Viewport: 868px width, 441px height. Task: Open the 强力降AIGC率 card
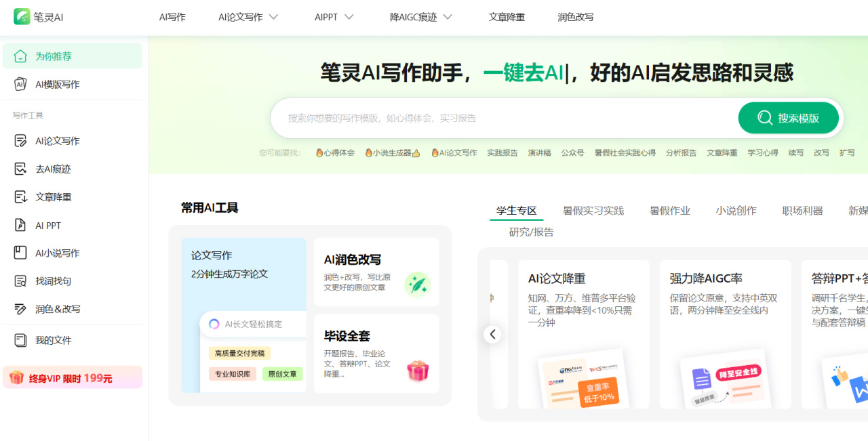point(725,335)
